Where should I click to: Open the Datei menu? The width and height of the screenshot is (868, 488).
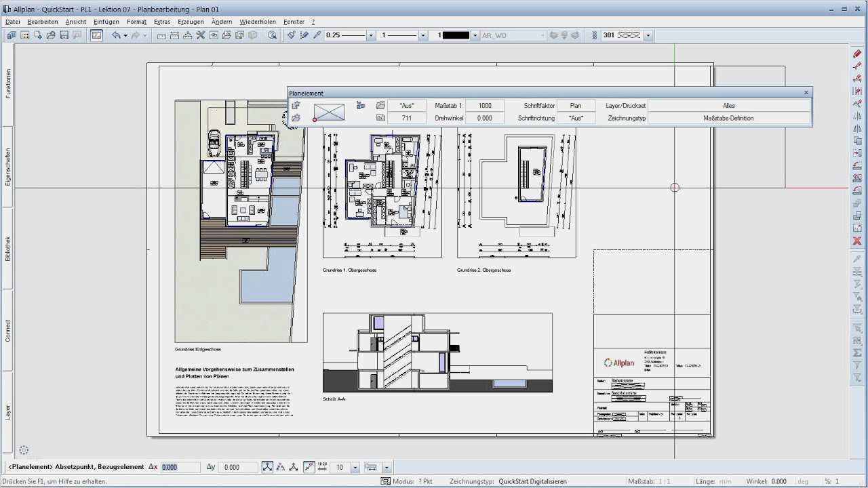[13, 22]
